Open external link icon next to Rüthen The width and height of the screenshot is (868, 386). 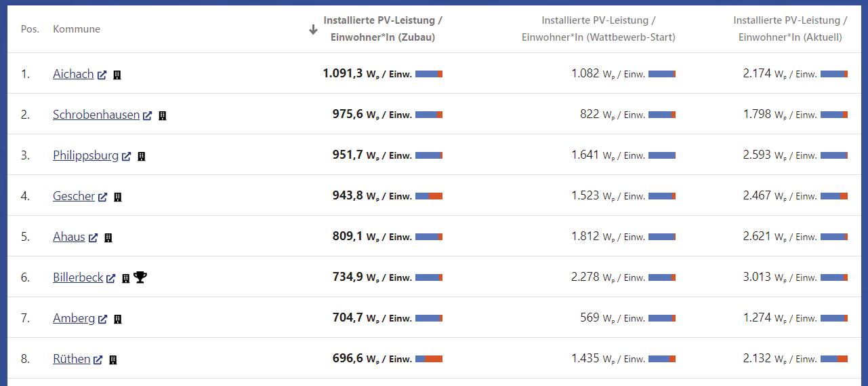pos(98,360)
